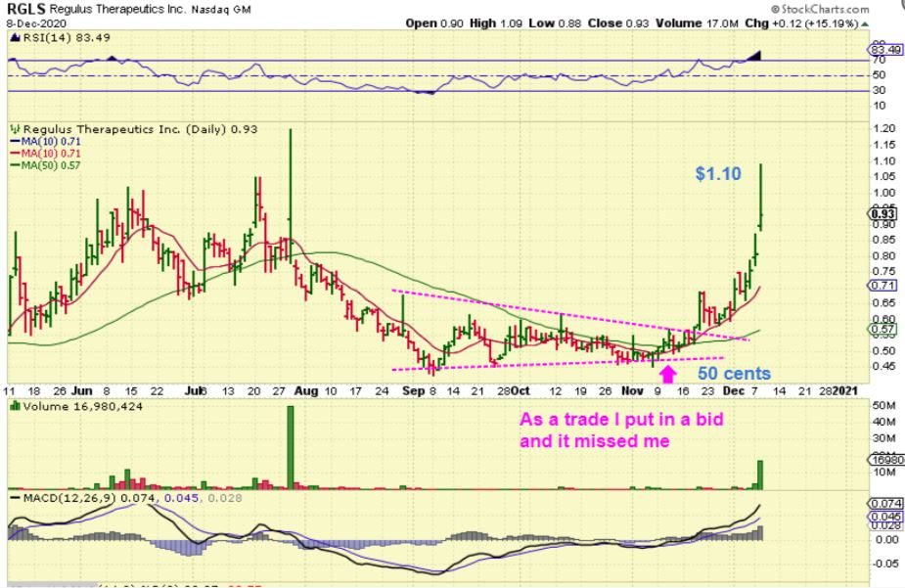Click the latest green volume bar in December
The image size is (905, 588).
click(x=760, y=475)
